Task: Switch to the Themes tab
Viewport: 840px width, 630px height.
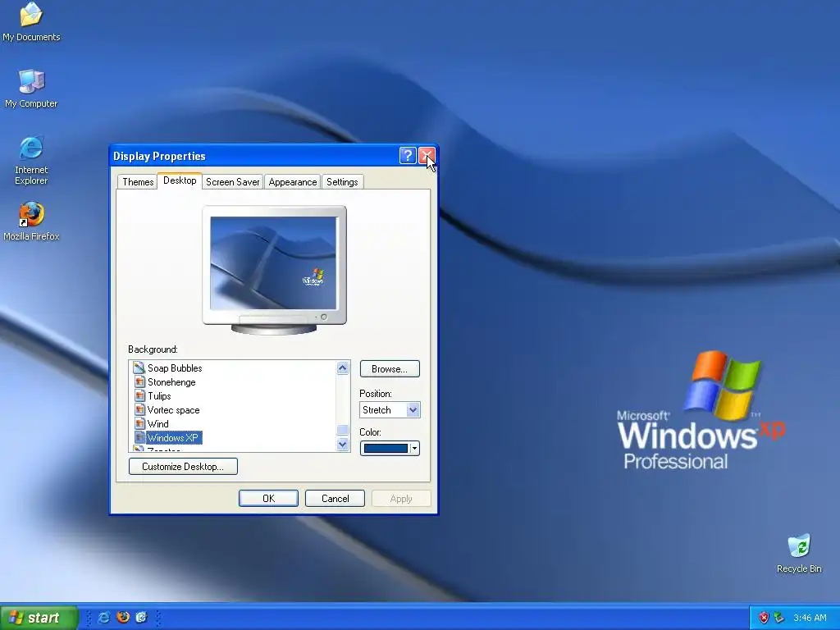Action: click(x=138, y=181)
